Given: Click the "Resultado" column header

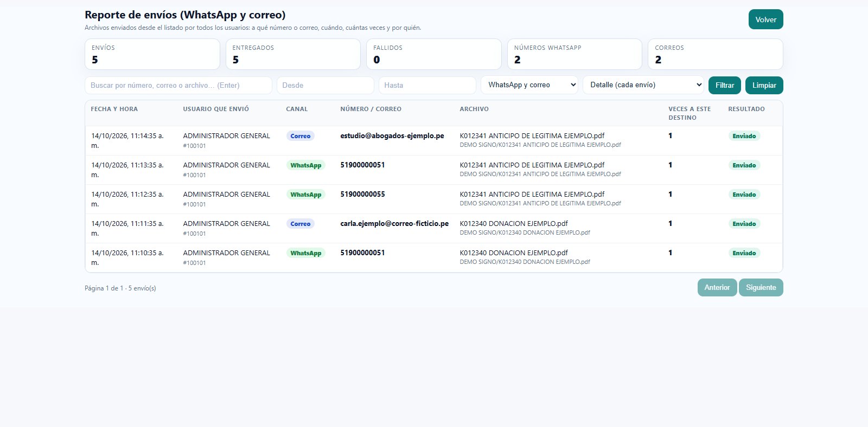Looking at the screenshot, I should pyautogui.click(x=746, y=109).
